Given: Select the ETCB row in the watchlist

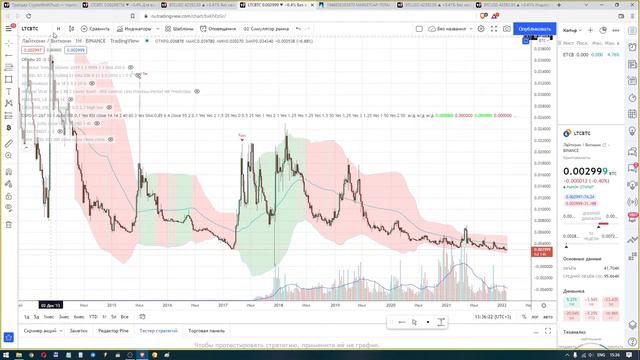Looking at the screenshot, I should click(591, 55).
